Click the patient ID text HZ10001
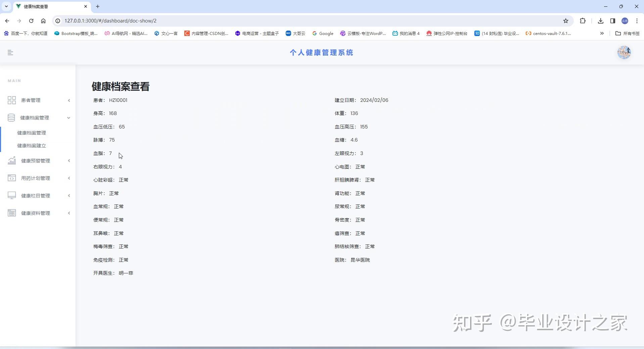This screenshot has width=644, height=349. [x=118, y=100]
